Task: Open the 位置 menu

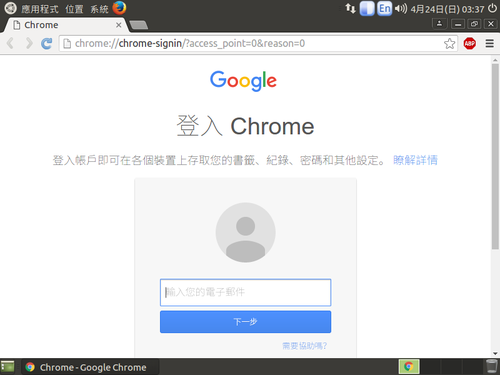Action: tap(74, 9)
